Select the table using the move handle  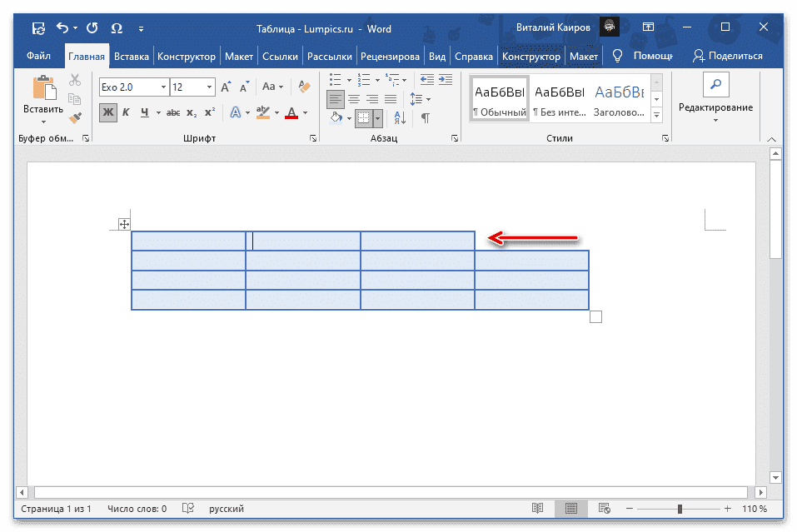click(124, 224)
